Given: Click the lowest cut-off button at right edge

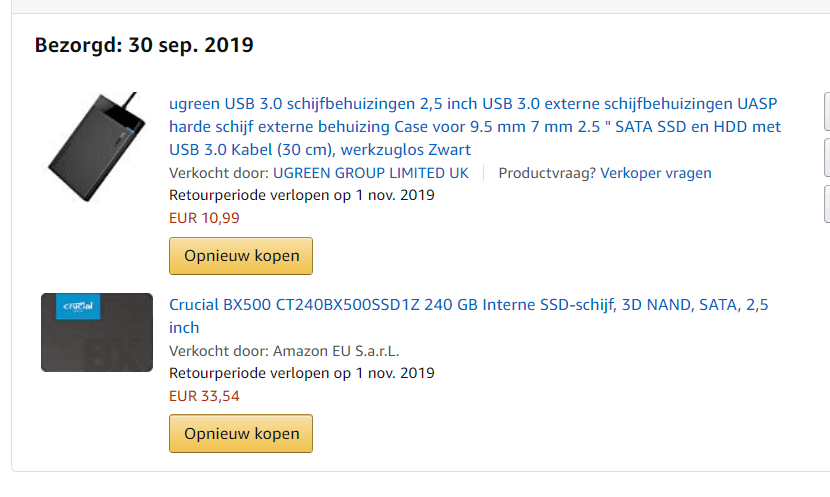Looking at the screenshot, I should 826,203.
